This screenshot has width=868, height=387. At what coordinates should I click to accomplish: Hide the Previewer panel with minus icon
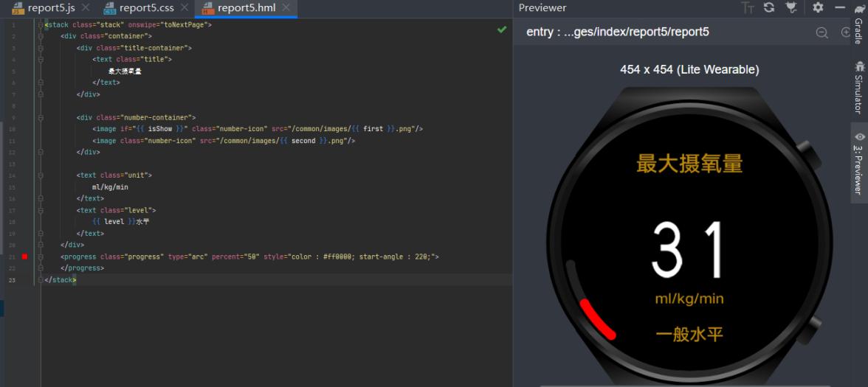coord(840,7)
